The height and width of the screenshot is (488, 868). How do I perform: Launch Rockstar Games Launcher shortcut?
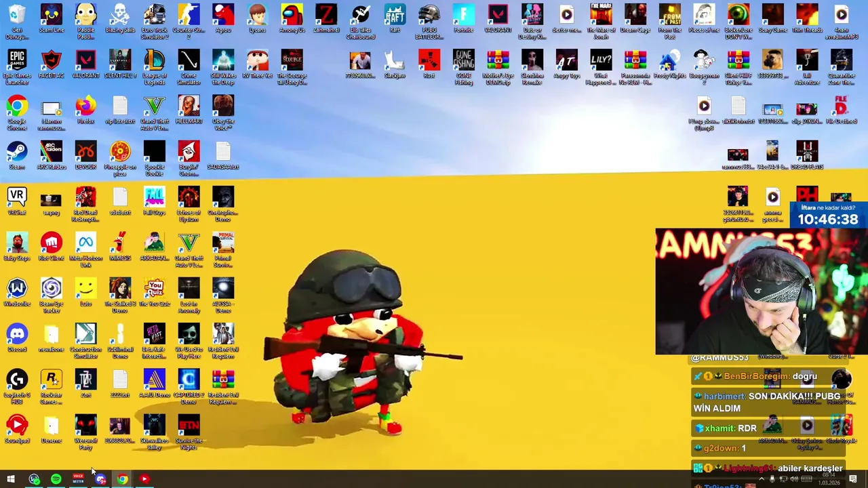(52, 387)
